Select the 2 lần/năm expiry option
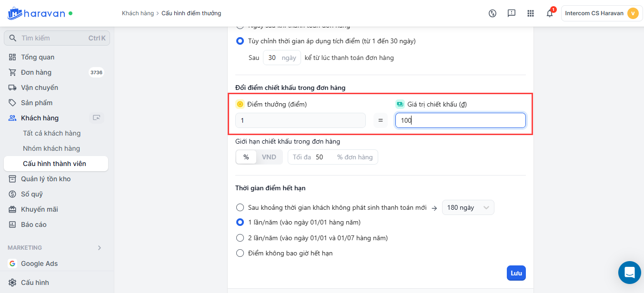 (x=240, y=238)
